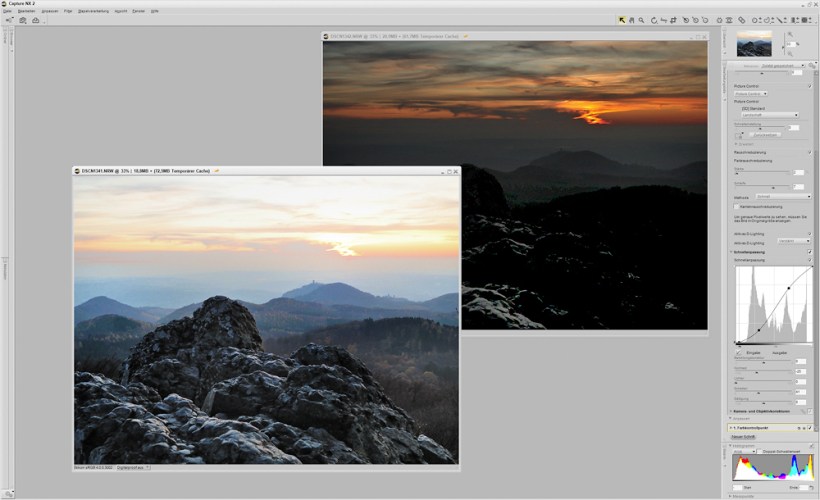Open the Stapelverarbeitung menu

click(91, 10)
